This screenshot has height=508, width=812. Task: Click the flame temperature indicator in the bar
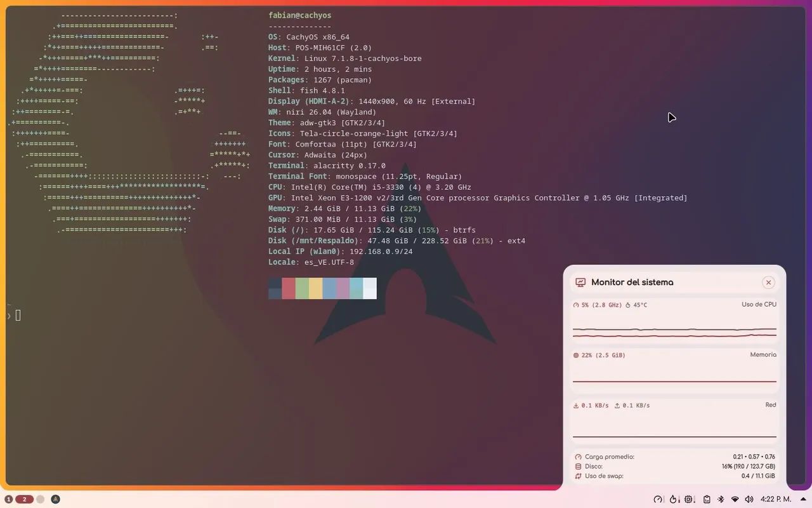674,499
